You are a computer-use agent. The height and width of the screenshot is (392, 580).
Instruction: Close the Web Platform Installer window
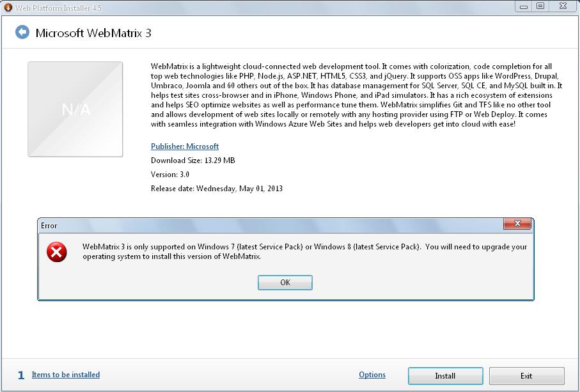point(563,6)
